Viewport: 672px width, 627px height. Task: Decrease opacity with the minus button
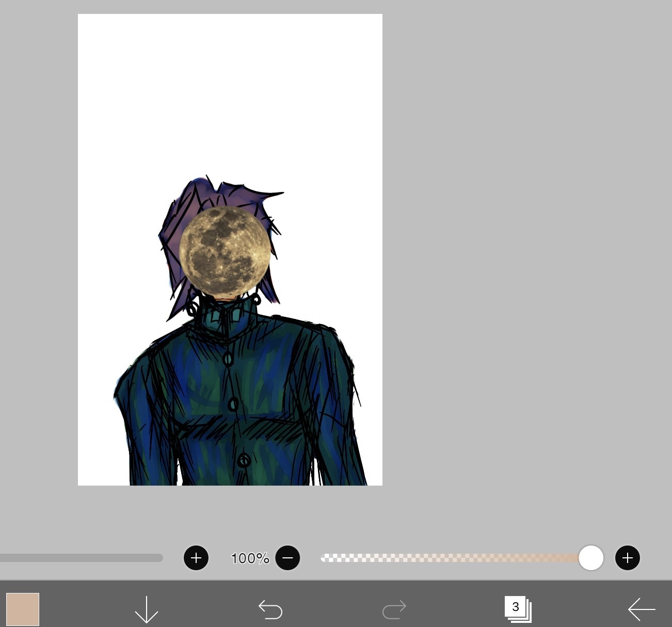click(x=287, y=558)
